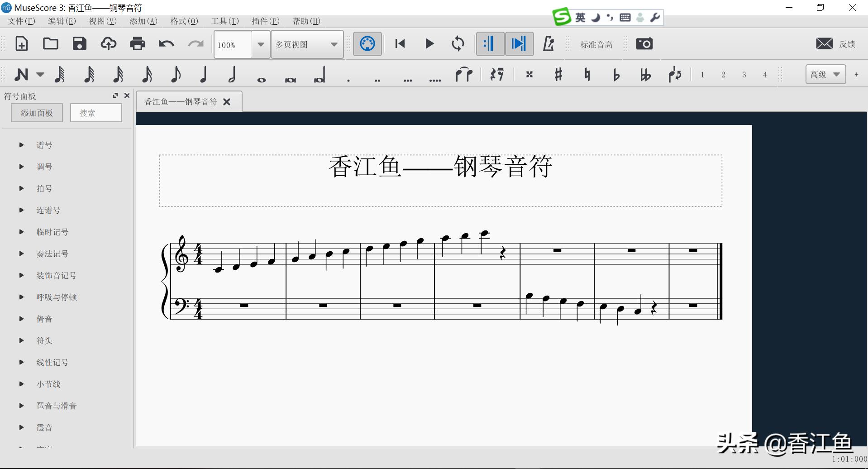Click the augmentation dot icon
This screenshot has width=868, height=469.
point(348,77)
